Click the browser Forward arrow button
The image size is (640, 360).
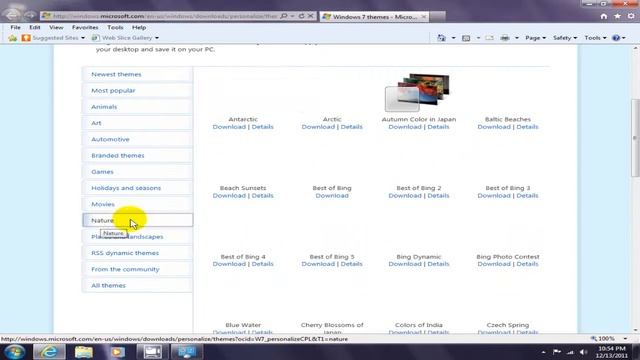click(30, 16)
